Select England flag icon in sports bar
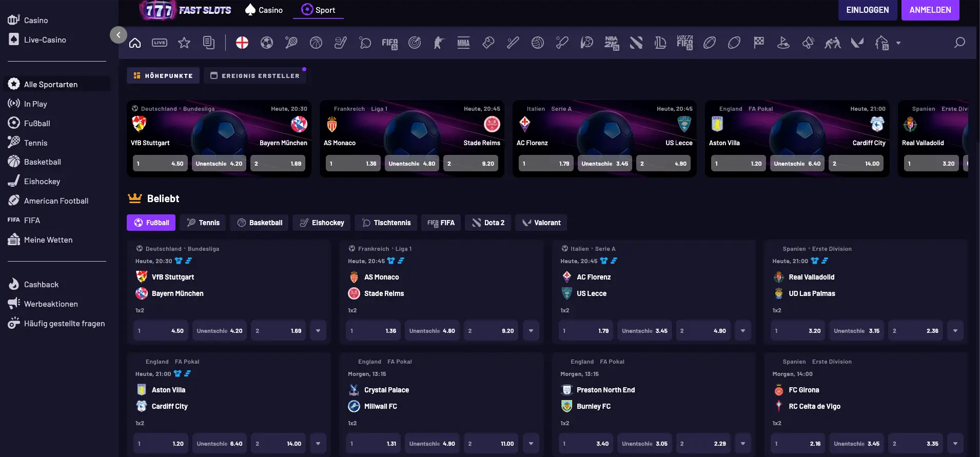The image size is (980, 457). tap(242, 43)
